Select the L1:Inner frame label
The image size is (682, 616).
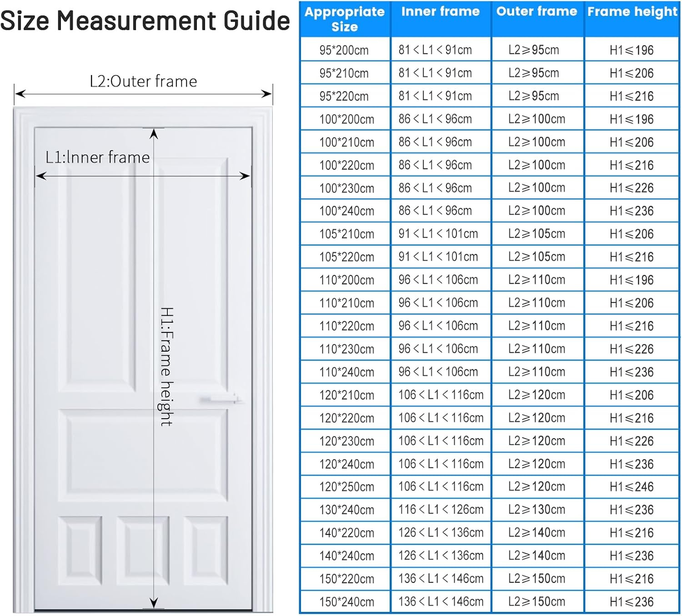pyautogui.click(x=97, y=157)
